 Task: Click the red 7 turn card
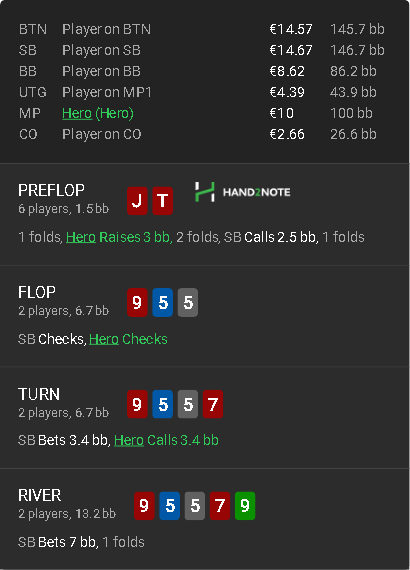pos(213,404)
